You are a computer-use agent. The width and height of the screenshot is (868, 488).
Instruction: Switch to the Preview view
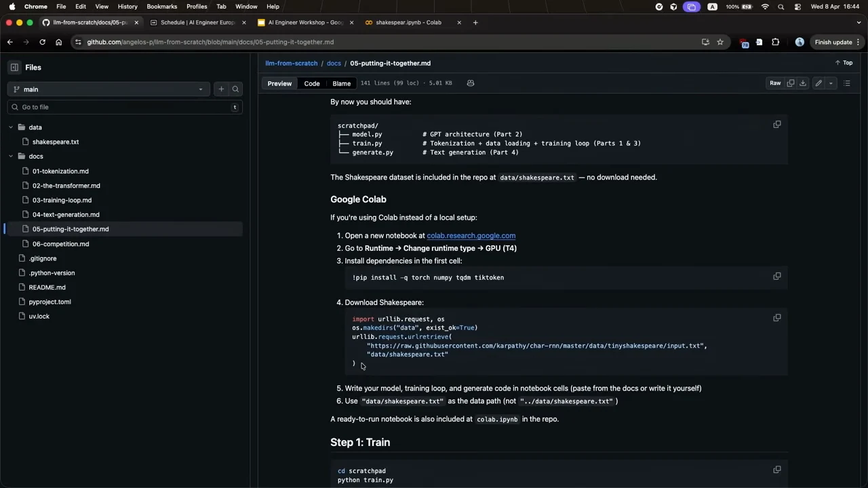[279, 83]
